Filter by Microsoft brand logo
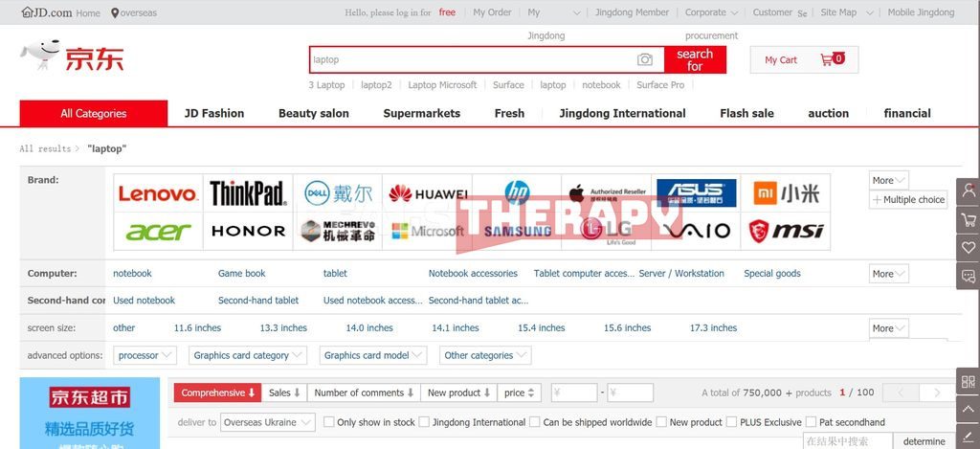 click(428, 232)
